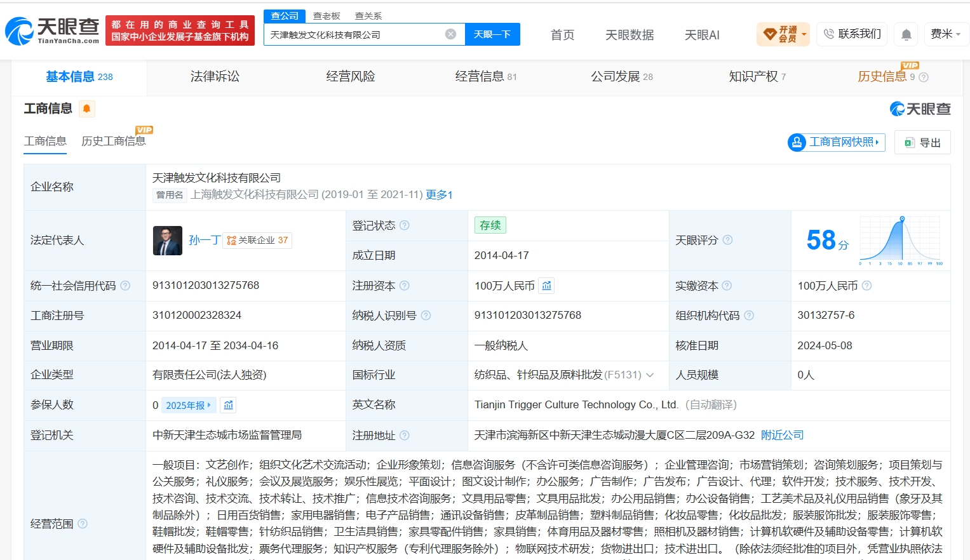Click help icon after paid-in 100万人民币 value
Image resolution: width=970 pixels, height=560 pixels.
(867, 286)
